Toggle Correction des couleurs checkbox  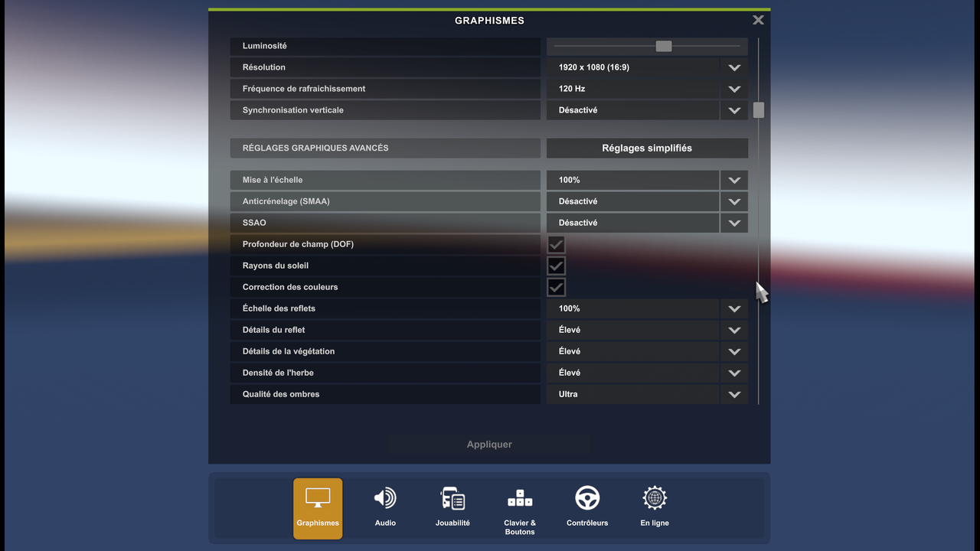(x=556, y=287)
